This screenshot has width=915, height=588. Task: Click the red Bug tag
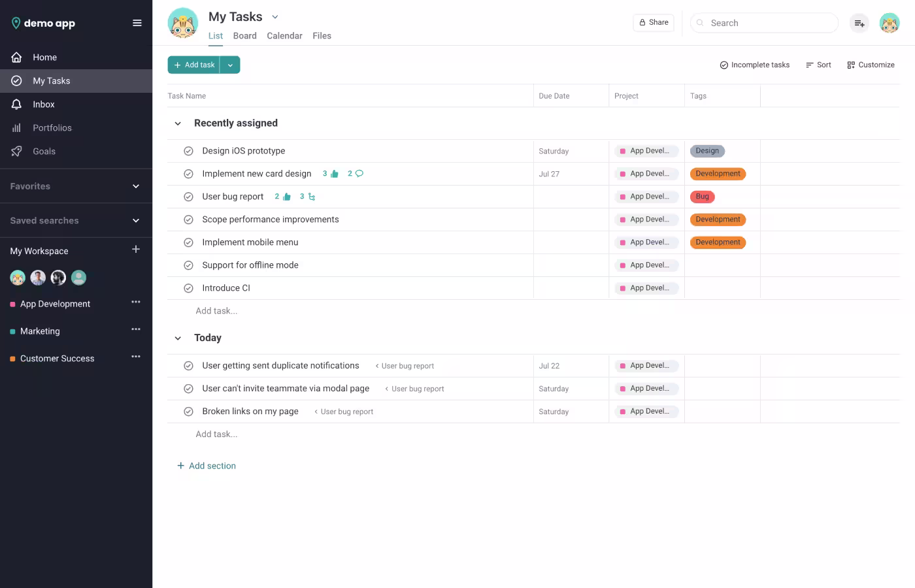pyautogui.click(x=703, y=197)
